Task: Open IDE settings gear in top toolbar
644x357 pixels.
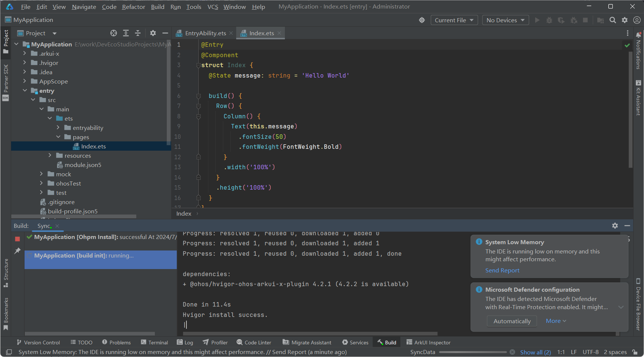Action: [x=625, y=20]
